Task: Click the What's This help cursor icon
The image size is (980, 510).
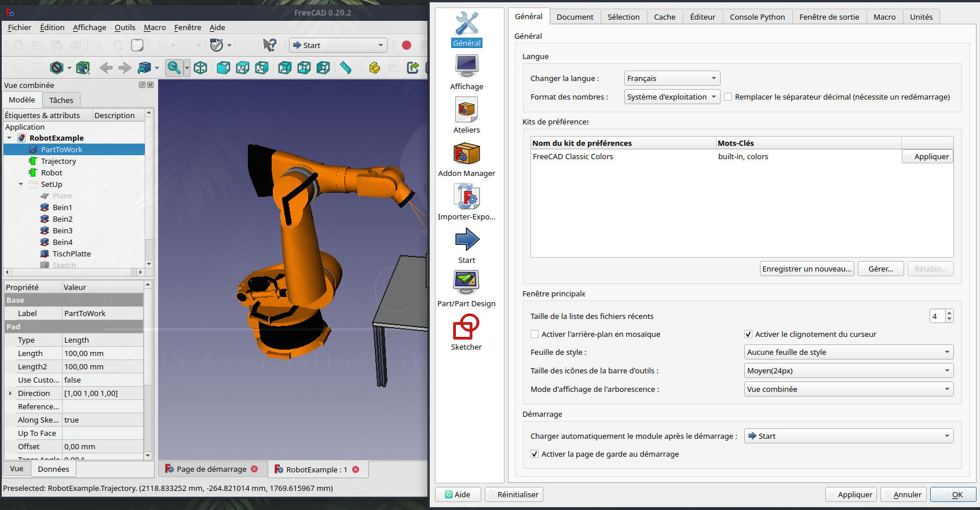Action: coord(269,45)
